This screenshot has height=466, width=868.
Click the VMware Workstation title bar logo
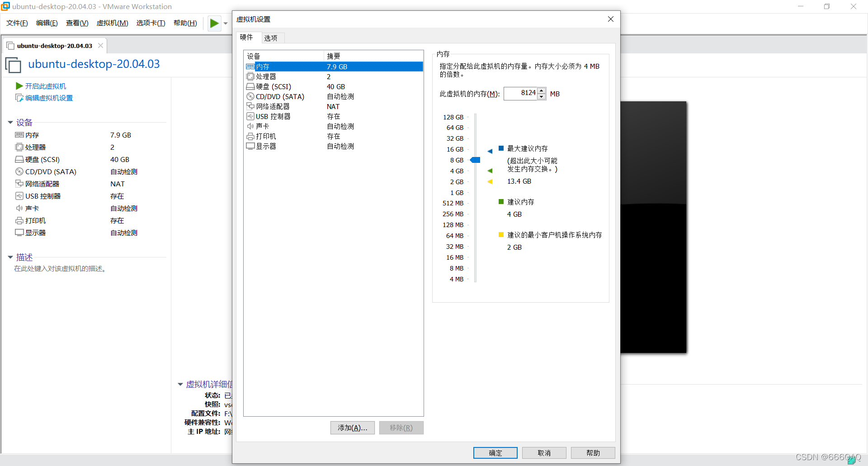click(x=5, y=6)
